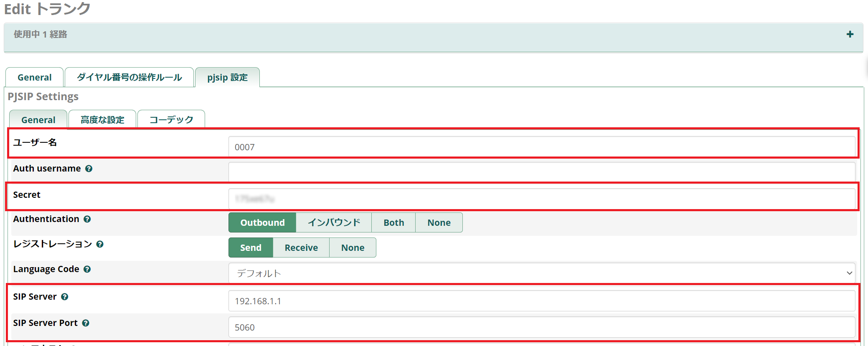Select Both for Authentication

coord(393,222)
